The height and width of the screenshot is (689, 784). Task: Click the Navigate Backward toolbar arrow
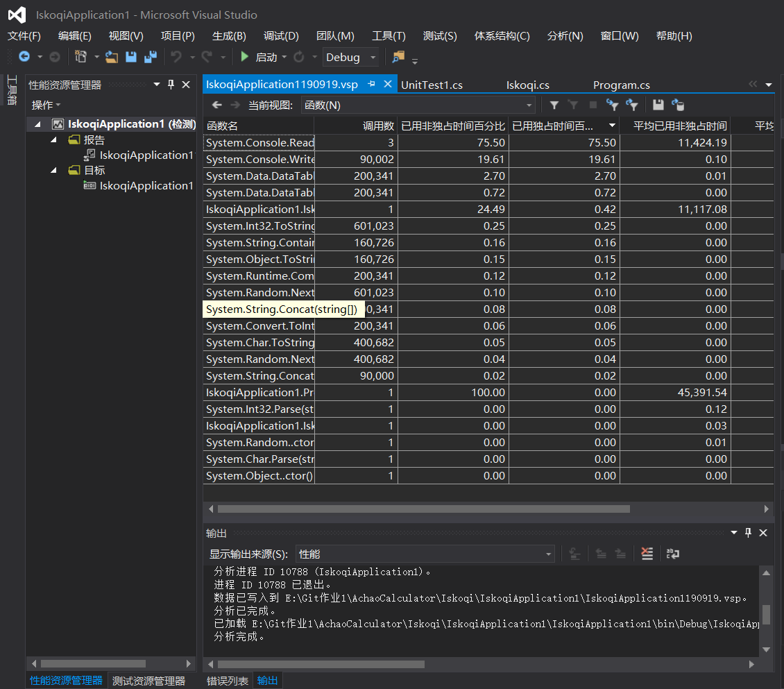24,57
